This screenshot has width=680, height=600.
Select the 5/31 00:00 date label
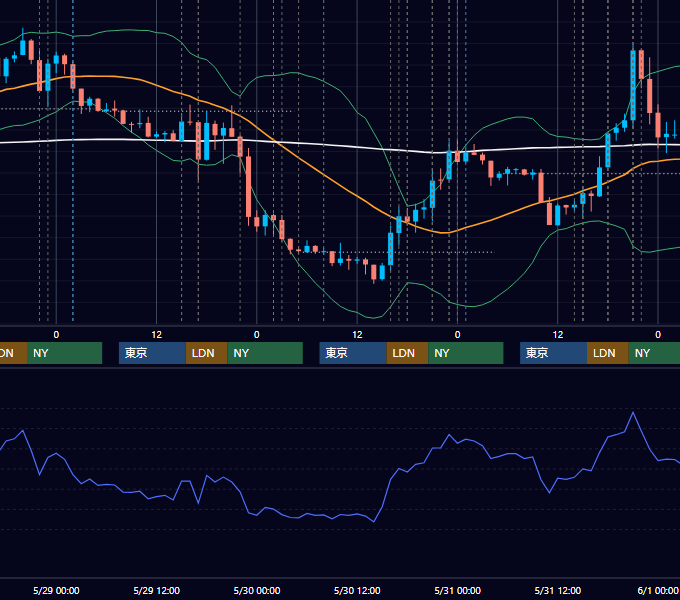pos(458,590)
